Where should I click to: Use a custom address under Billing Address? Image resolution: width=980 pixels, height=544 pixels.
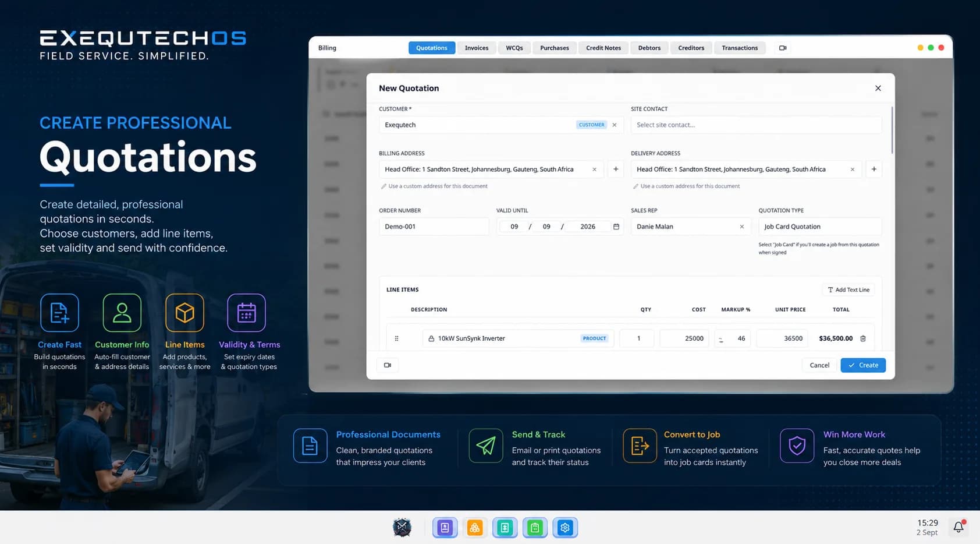pos(434,186)
